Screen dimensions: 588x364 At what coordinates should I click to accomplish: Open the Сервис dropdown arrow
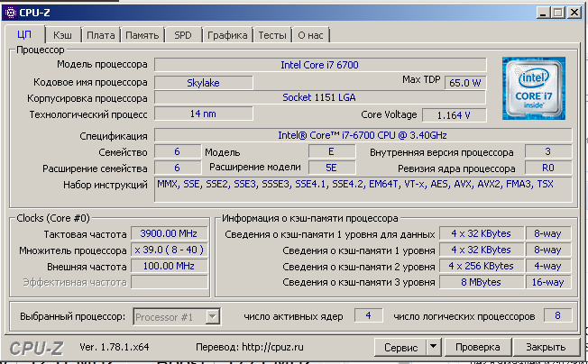click(x=433, y=347)
